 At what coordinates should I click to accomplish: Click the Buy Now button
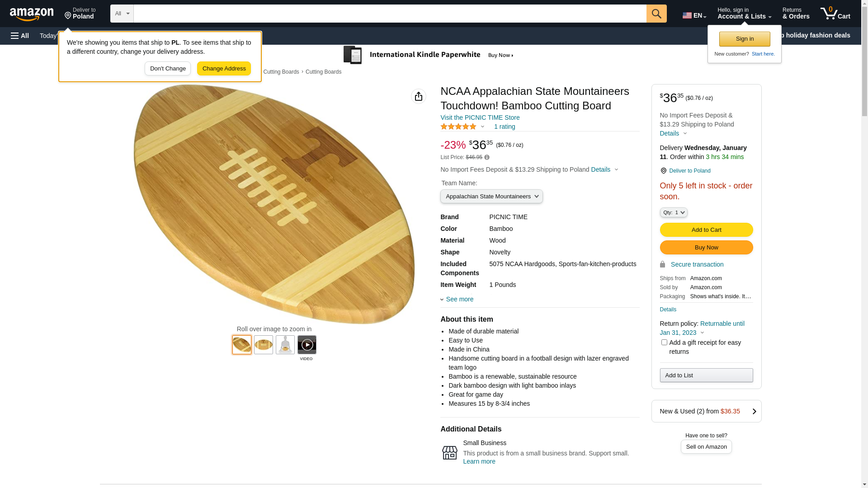point(706,248)
